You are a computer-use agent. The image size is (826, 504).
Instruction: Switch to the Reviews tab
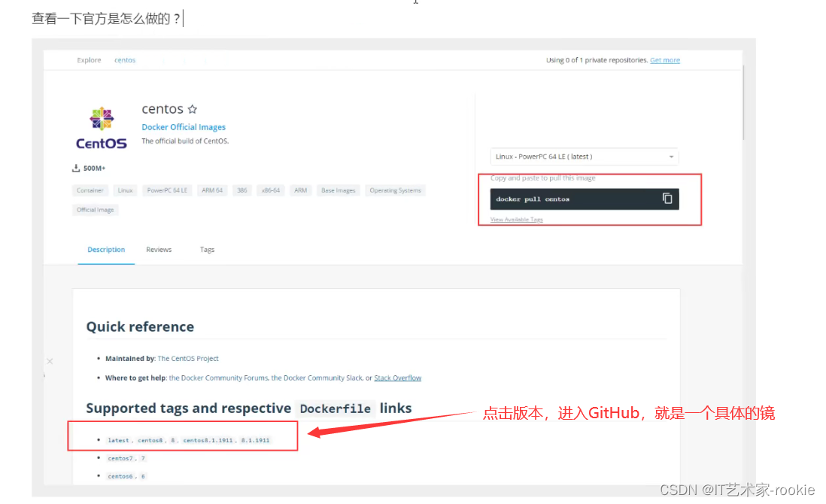click(x=159, y=250)
